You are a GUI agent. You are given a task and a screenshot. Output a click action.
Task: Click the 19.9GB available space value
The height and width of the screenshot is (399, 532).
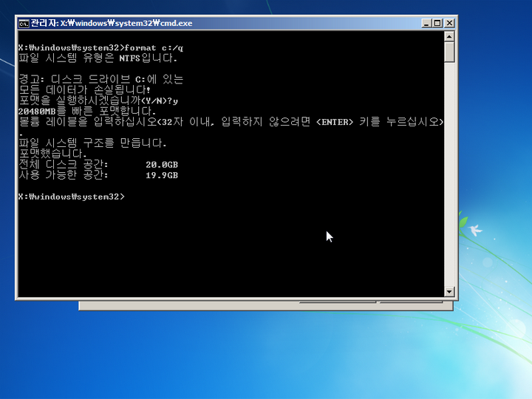(x=162, y=175)
